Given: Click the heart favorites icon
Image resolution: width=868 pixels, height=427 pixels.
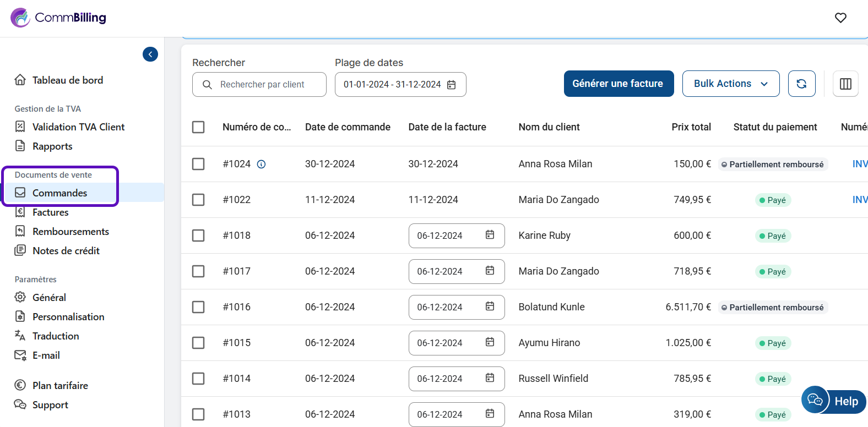Looking at the screenshot, I should coord(840,18).
